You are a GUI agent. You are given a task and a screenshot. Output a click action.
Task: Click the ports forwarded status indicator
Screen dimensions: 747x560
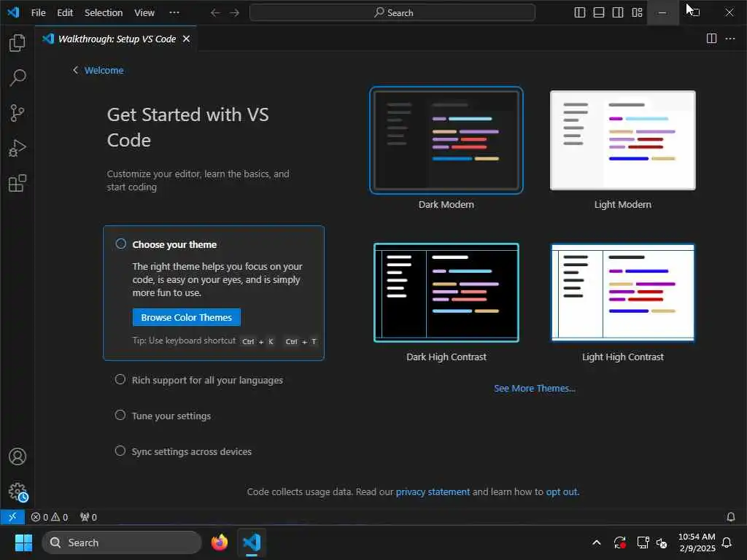pos(88,517)
